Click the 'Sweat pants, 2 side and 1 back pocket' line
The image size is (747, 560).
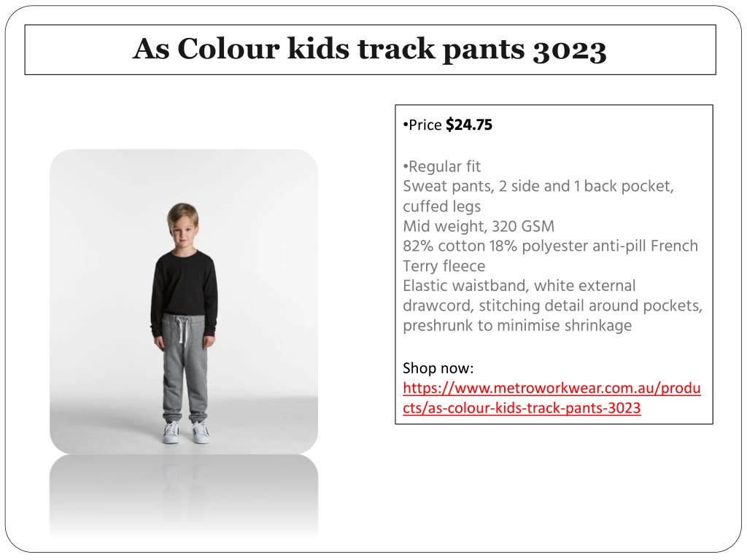pyautogui.click(x=538, y=186)
